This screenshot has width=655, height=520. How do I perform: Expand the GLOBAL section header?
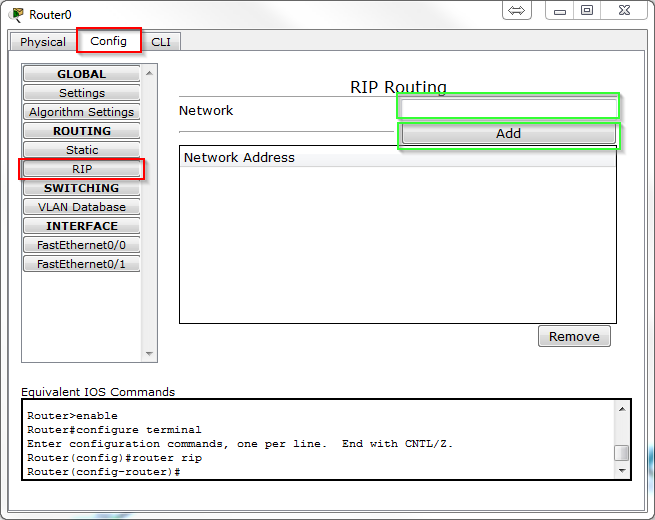tap(82, 74)
